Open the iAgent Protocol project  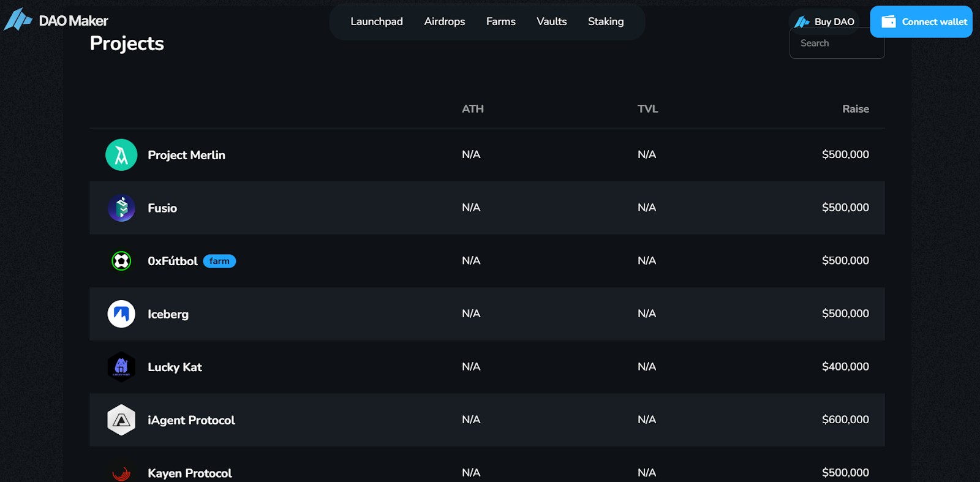(191, 420)
